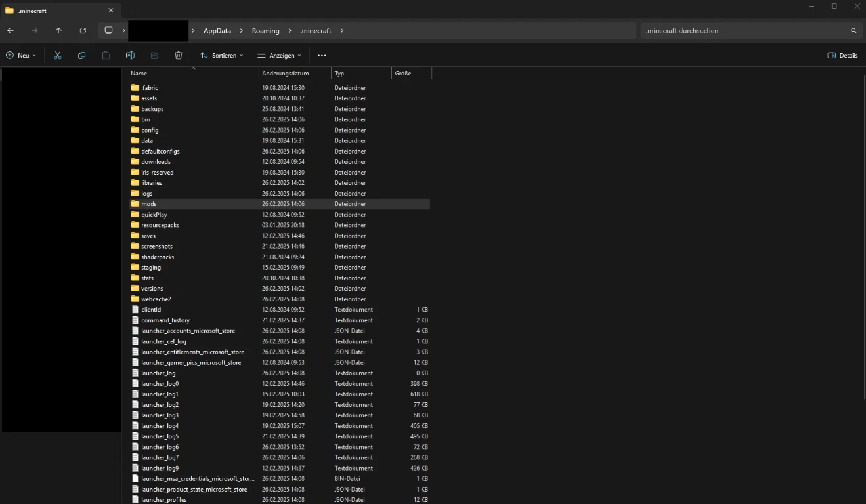866x504 pixels.
Task: Refresh the folder view
Action: [83, 30]
